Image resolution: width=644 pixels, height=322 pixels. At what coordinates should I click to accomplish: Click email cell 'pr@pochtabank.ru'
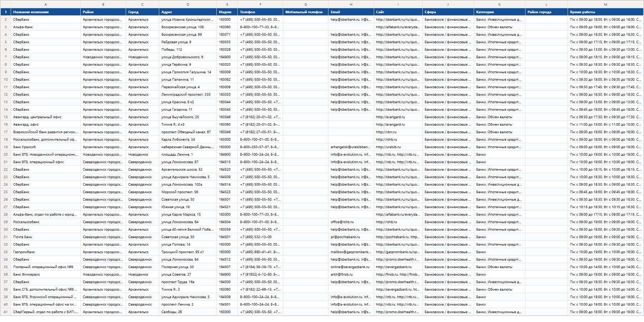[x=351, y=237]
